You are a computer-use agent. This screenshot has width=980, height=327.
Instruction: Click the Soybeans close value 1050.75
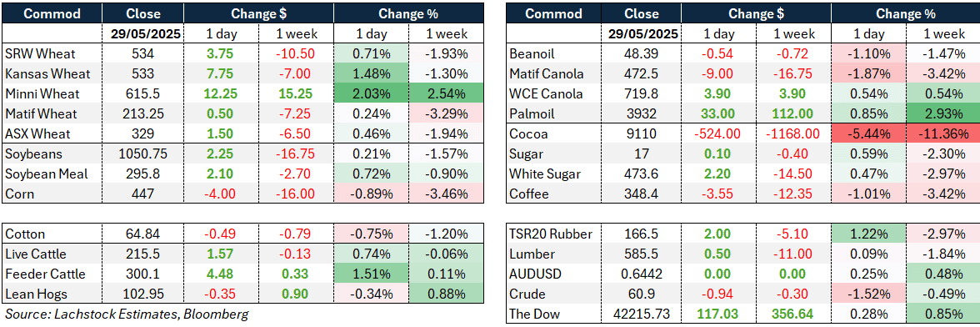pyautogui.click(x=143, y=153)
